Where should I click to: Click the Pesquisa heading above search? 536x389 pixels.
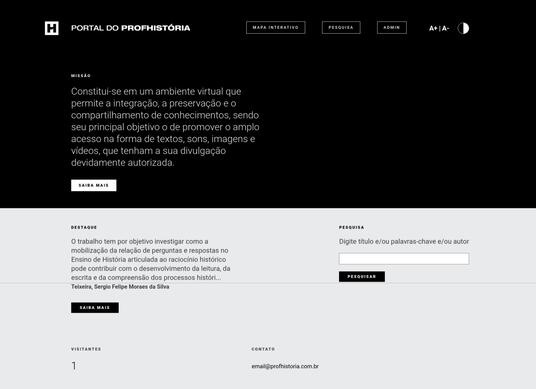pyautogui.click(x=352, y=227)
